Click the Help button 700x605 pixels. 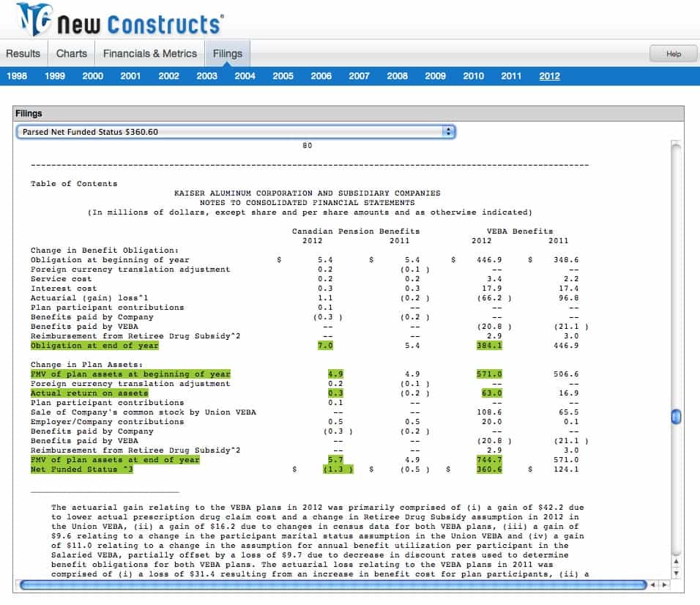pyautogui.click(x=673, y=53)
